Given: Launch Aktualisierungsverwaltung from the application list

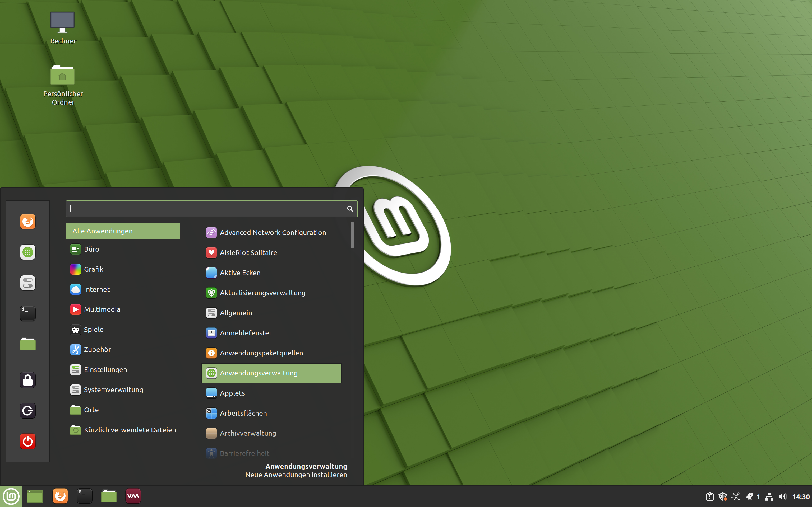Looking at the screenshot, I should coord(262,293).
